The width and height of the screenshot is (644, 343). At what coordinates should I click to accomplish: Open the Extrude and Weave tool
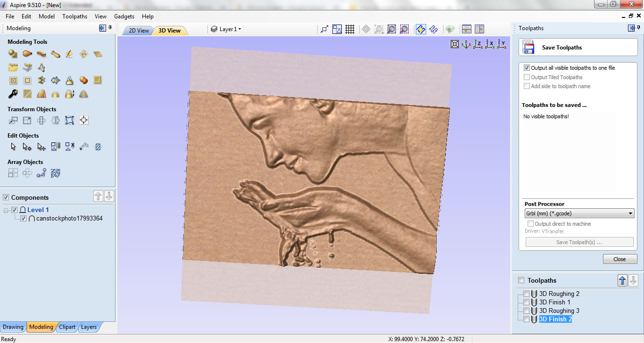pos(41,54)
